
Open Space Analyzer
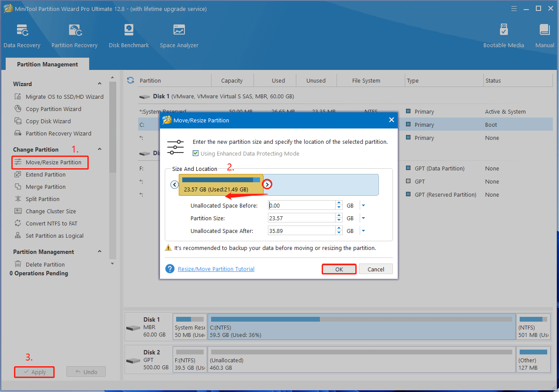click(x=179, y=36)
